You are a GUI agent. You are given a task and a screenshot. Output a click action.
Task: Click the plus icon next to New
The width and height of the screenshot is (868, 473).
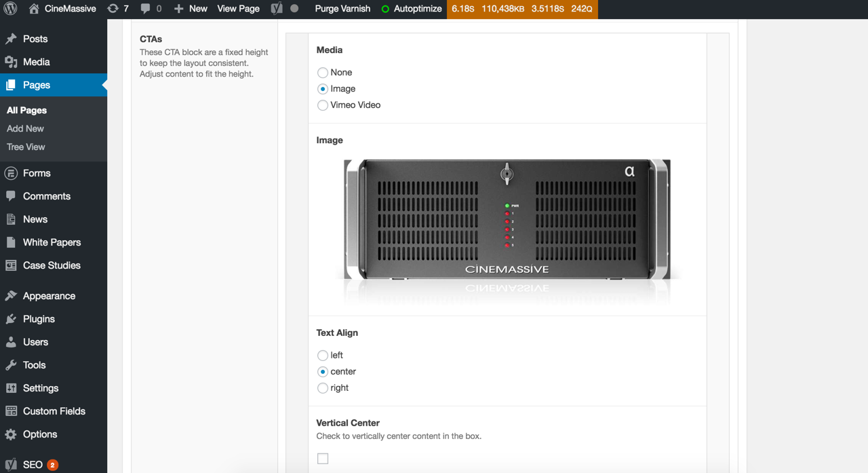pyautogui.click(x=178, y=9)
